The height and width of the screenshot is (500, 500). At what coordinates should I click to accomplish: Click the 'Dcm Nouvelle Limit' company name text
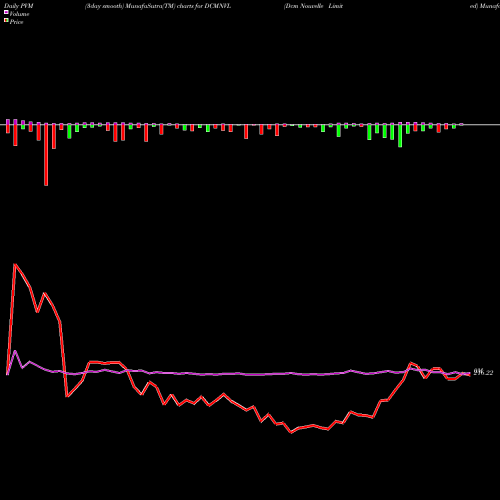point(313,6)
